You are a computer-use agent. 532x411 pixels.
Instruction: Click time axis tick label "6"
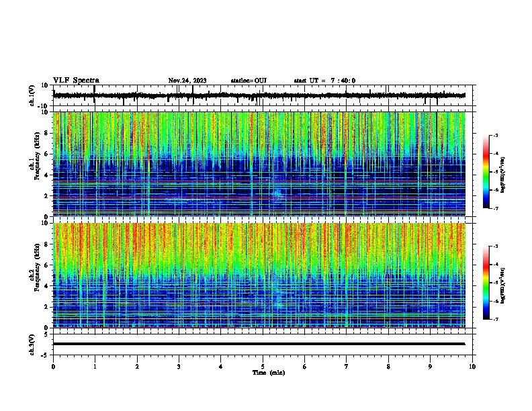pos(305,367)
